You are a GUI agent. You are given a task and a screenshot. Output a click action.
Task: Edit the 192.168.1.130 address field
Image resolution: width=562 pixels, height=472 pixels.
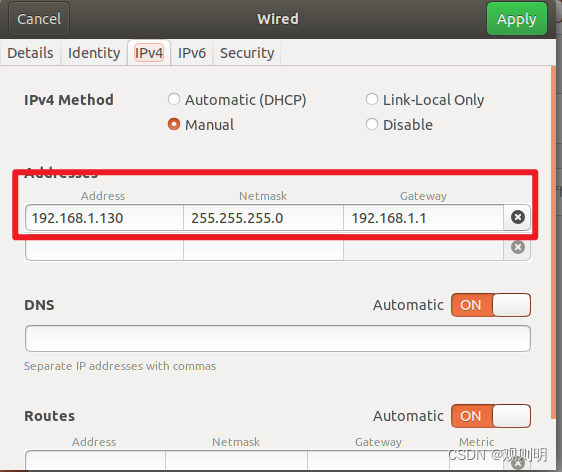[x=104, y=218]
